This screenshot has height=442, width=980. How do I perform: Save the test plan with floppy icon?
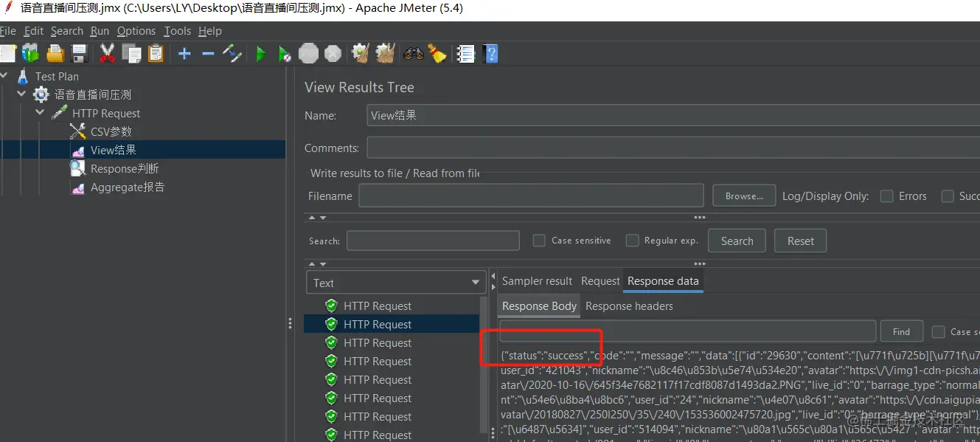tap(80, 53)
